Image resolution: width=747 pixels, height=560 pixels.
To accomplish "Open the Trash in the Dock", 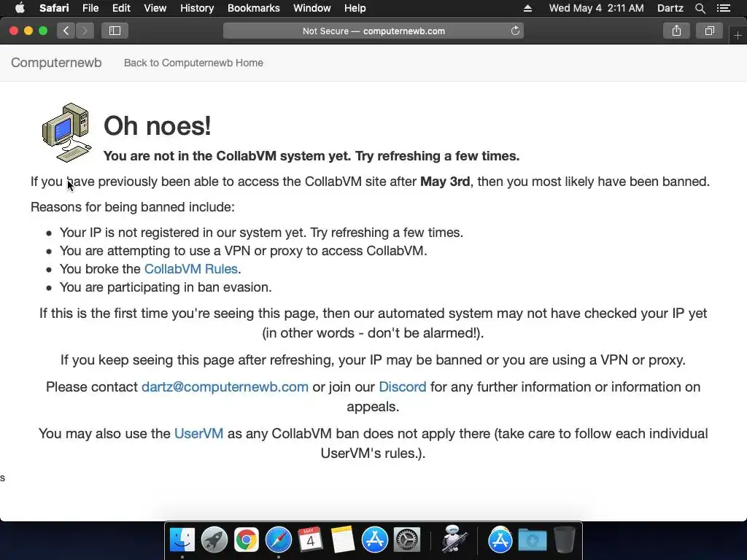I will 564,540.
